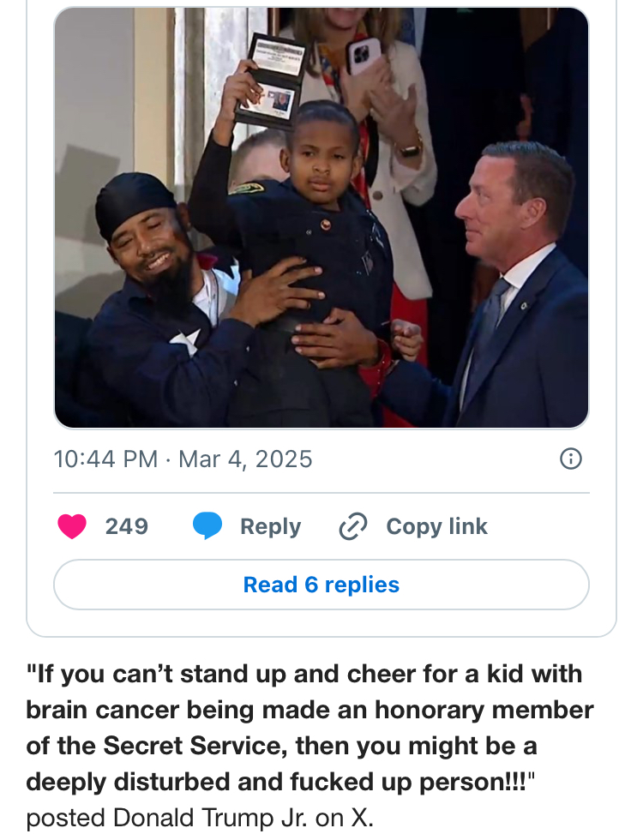Click the white star on the man's shirt

tap(184, 339)
